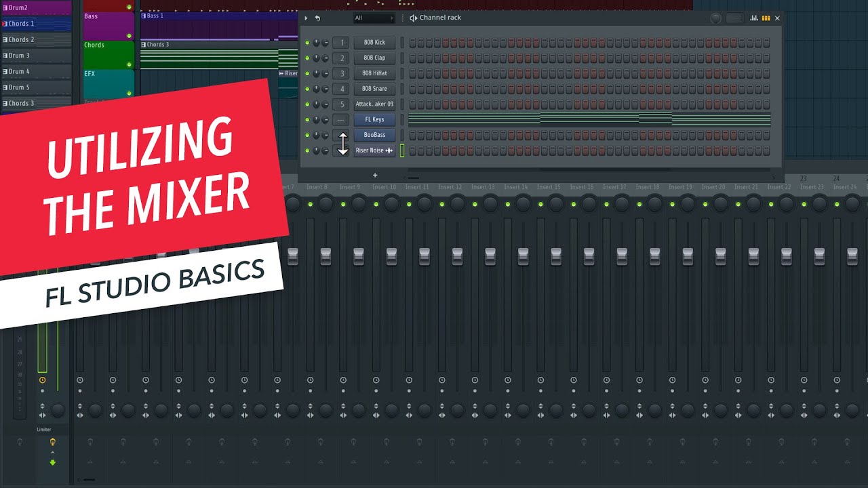Open the dotted options menu in Channel rack
Image resolution: width=868 pixels, height=488 pixels.
[402, 18]
